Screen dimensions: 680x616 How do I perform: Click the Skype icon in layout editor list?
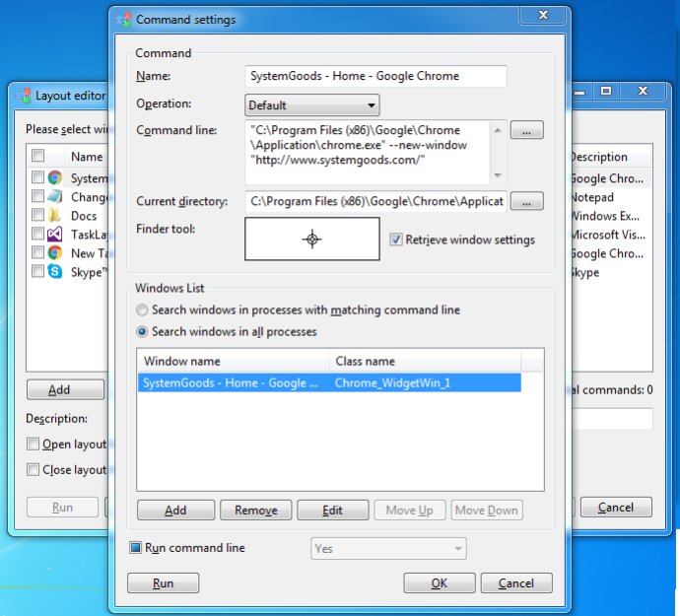55,272
